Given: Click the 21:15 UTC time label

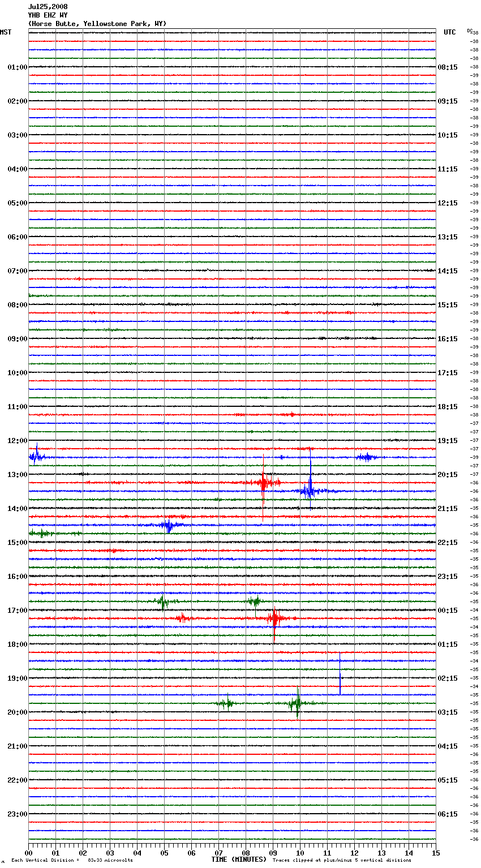Looking at the screenshot, I should pos(448,509).
